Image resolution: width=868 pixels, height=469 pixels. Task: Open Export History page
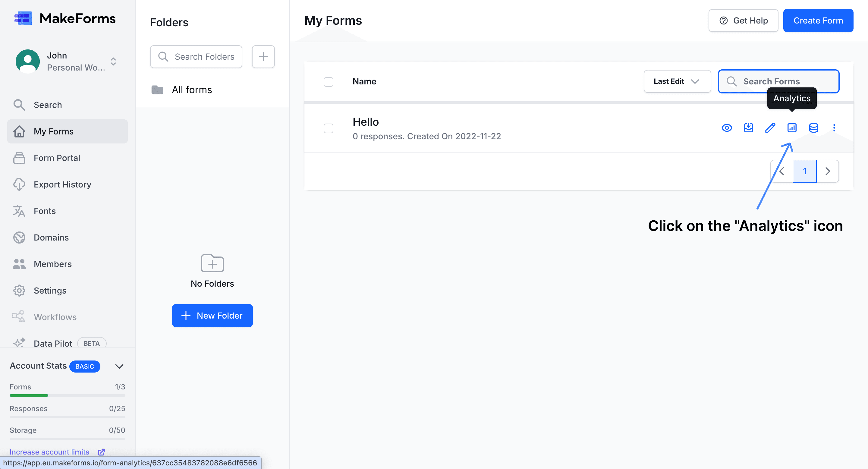pyautogui.click(x=68, y=184)
